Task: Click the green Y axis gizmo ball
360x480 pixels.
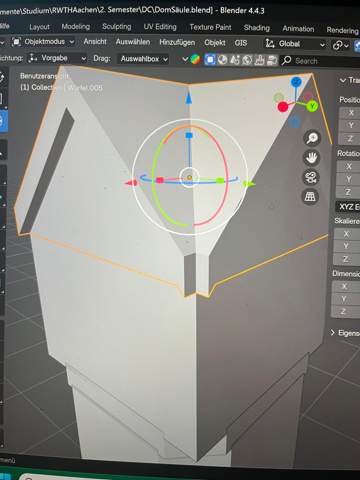Action: tap(312, 106)
